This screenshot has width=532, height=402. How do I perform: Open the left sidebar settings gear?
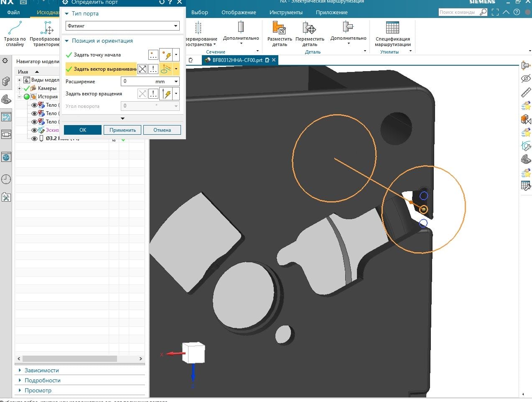point(5,61)
